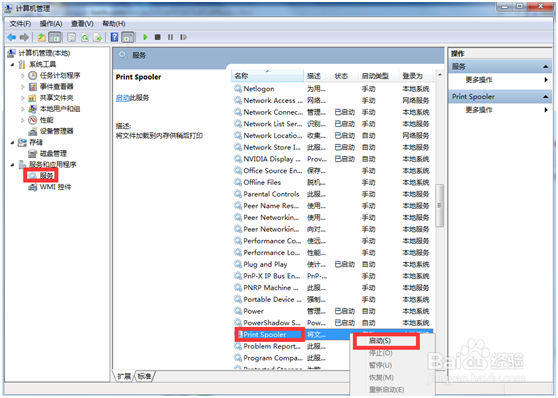Collapse the 服务和应用程序 tree node
Viewport: 558px width, 398px height.
[x=13, y=165]
